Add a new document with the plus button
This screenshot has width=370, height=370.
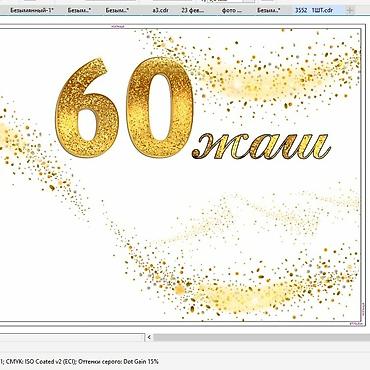coord(350,10)
